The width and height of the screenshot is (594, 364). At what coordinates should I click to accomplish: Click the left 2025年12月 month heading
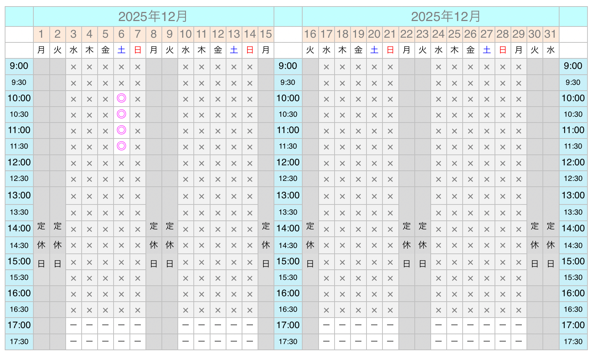(x=153, y=16)
